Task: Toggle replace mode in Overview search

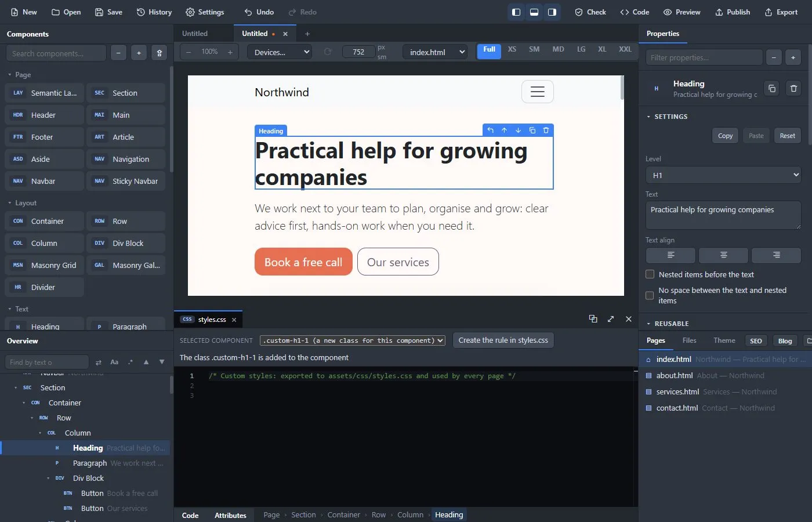Action: (x=98, y=362)
